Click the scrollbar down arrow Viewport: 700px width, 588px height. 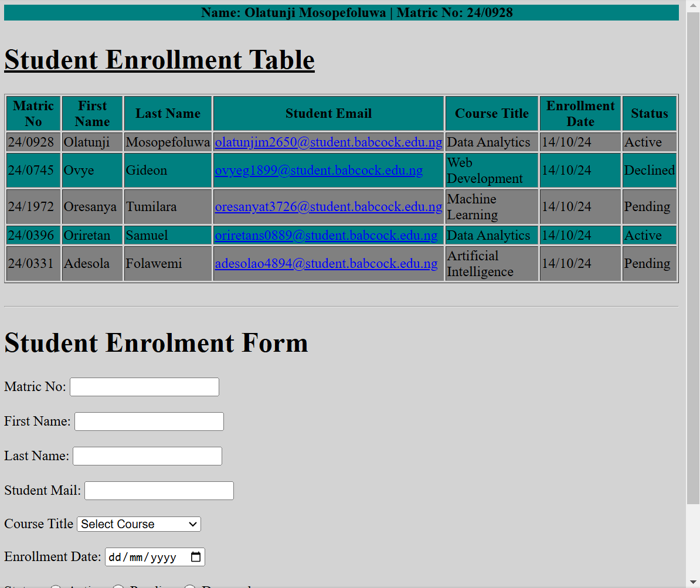coord(693,582)
